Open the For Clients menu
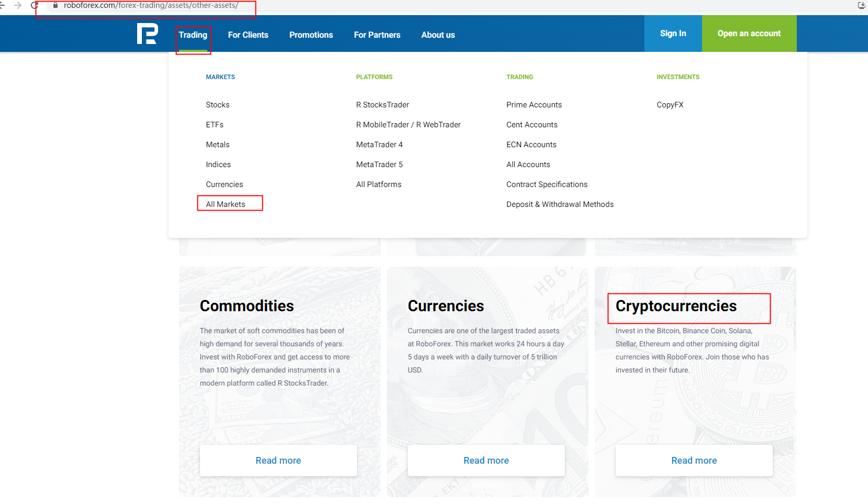 [248, 35]
